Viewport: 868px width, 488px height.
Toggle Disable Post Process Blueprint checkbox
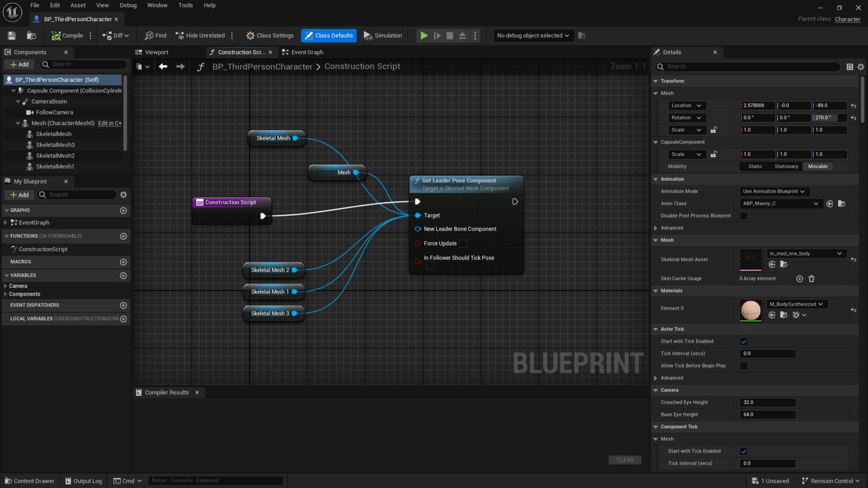click(x=744, y=216)
